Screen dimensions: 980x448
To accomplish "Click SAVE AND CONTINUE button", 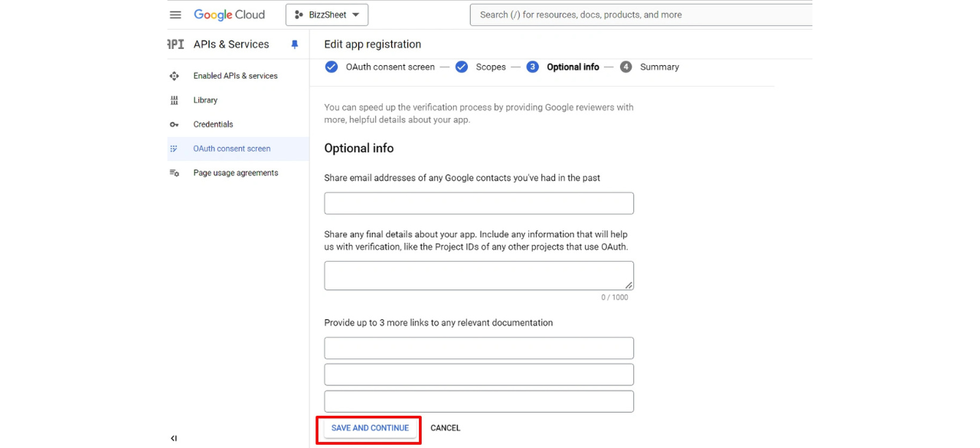I will coord(370,428).
